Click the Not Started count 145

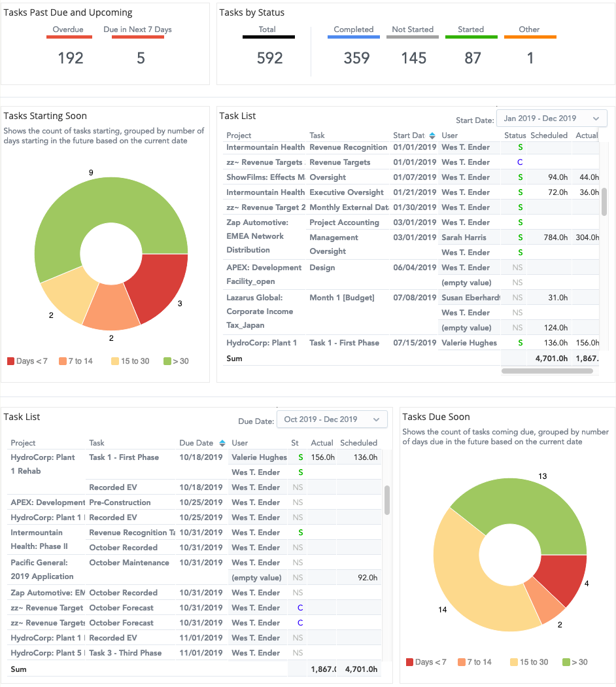414,58
